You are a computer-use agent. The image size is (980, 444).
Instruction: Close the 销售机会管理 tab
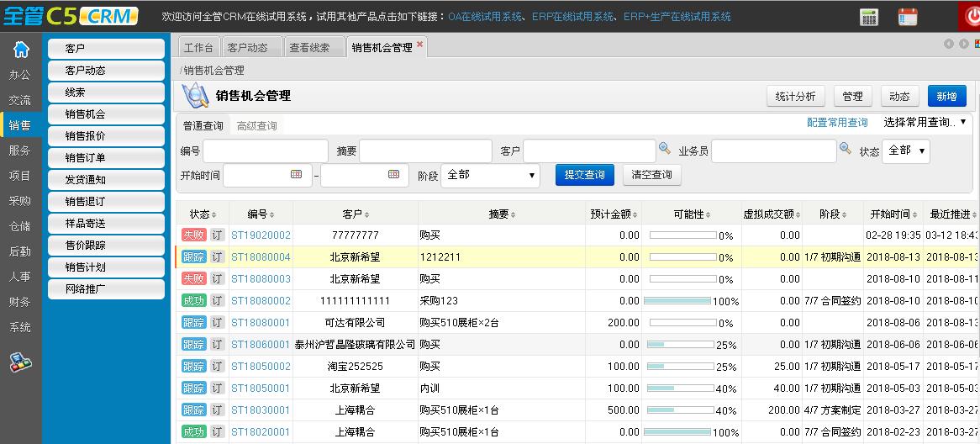(x=419, y=44)
